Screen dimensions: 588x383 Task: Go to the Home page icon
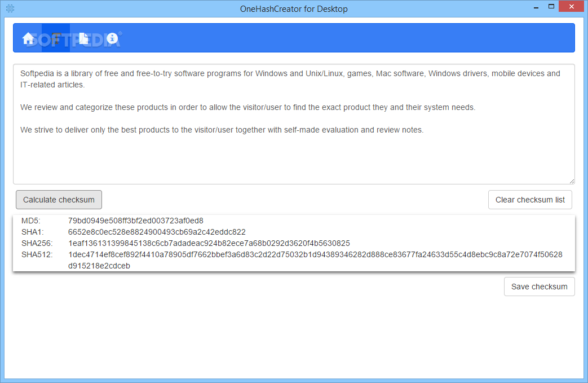pos(28,38)
